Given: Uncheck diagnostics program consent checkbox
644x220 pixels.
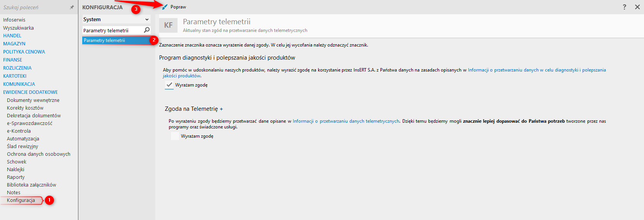Looking at the screenshot, I should pyautogui.click(x=169, y=85).
